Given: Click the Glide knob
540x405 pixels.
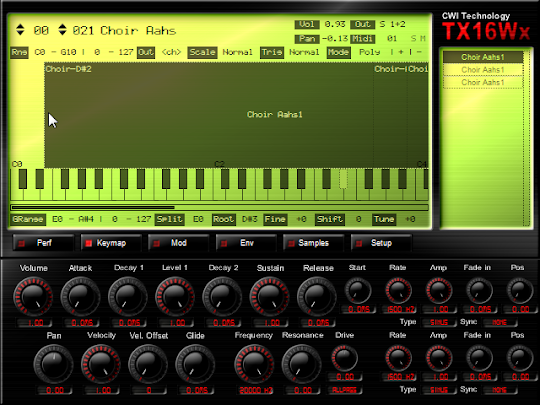Looking at the screenshot, I should tap(195, 364).
